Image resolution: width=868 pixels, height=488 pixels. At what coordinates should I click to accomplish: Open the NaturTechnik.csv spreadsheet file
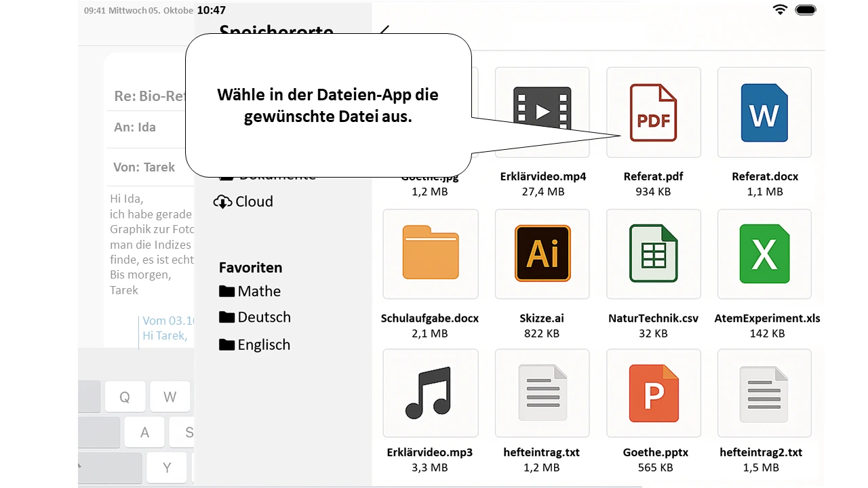[x=653, y=253]
